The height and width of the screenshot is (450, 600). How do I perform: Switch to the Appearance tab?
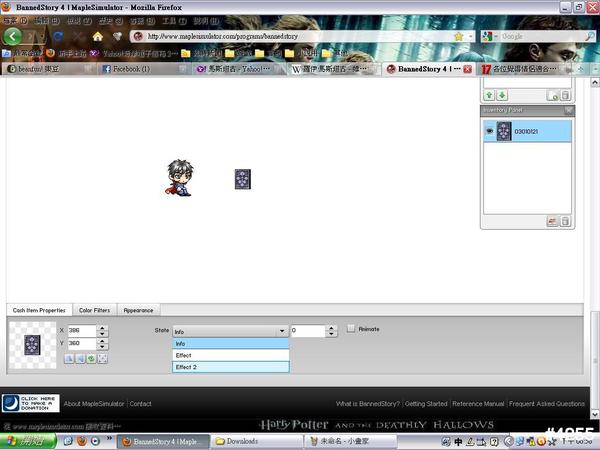139,310
